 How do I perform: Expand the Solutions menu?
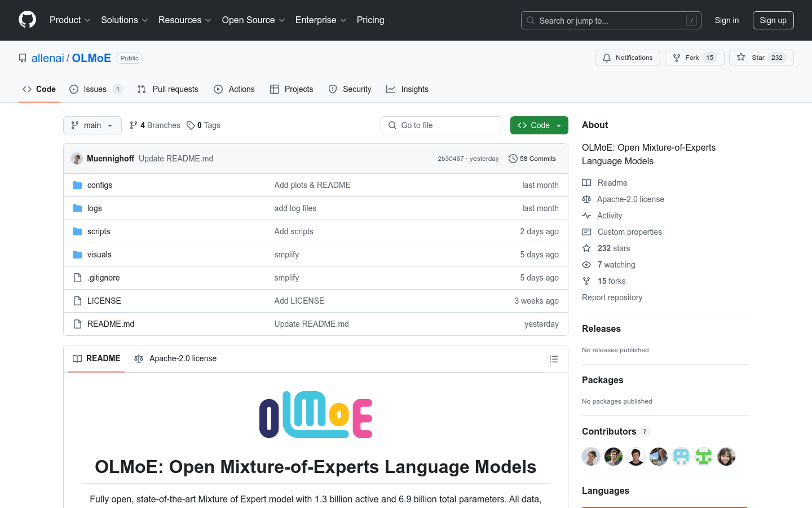125,20
